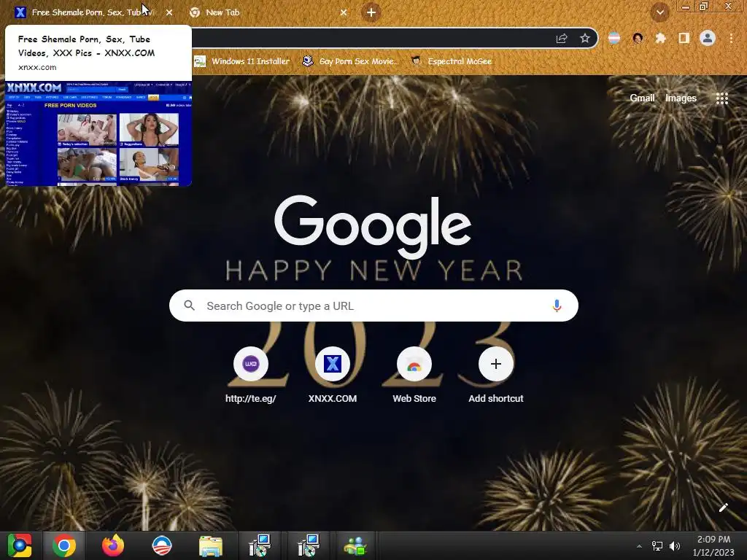Focus the Search Google or type a URL box
This screenshot has width=747, height=560.
click(x=373, y=306)
